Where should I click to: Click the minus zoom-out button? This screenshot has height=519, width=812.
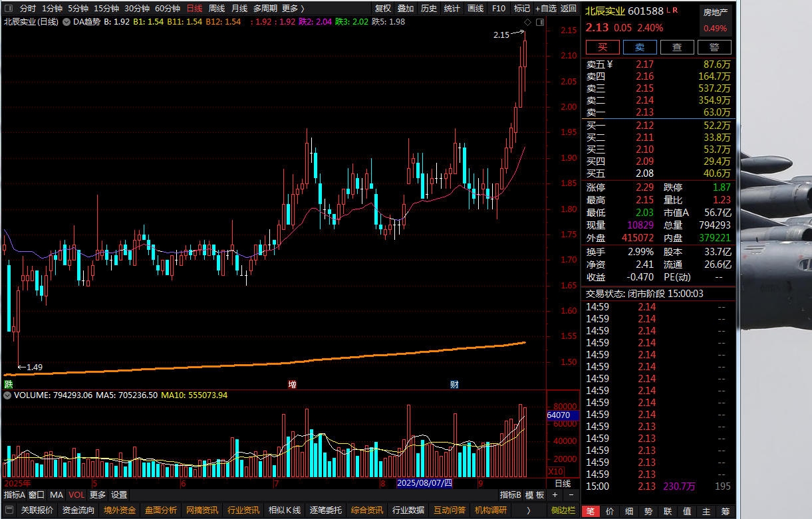click(571, 495)
